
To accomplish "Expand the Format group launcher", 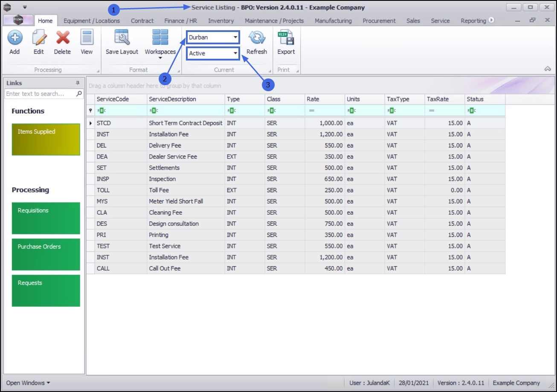I will click(x=178, y=71).
